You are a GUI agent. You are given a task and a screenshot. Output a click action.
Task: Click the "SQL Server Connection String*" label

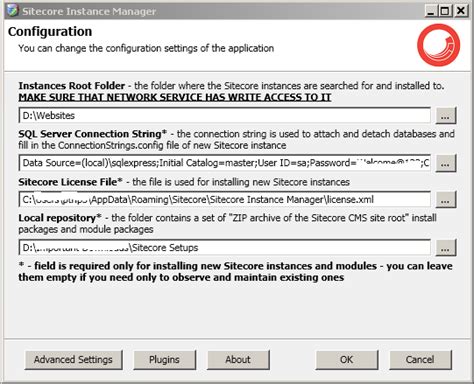pos(93,134)
